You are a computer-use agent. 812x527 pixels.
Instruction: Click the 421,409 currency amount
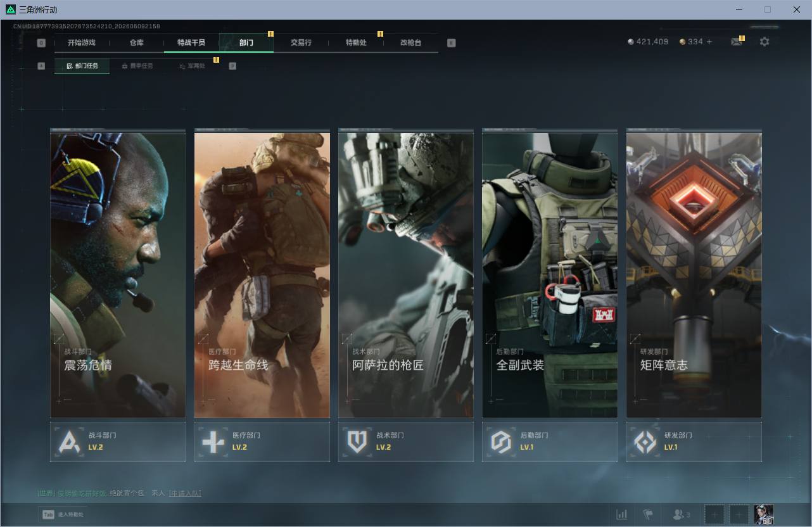(652, 42)
